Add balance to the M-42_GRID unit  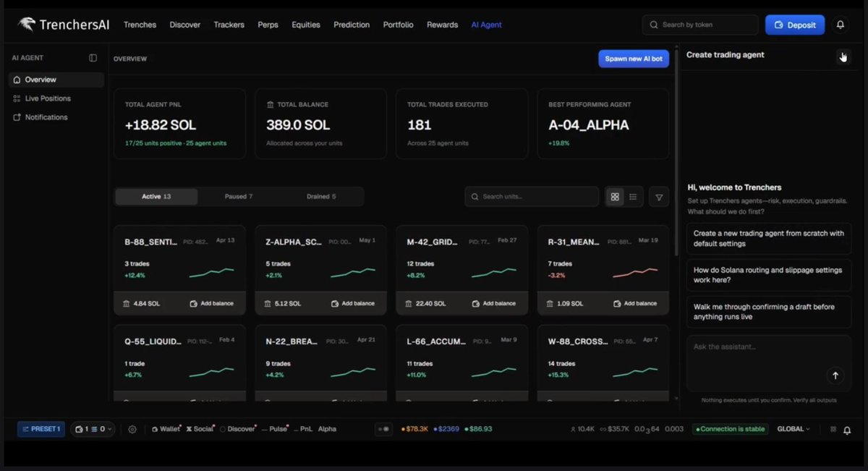494,304
